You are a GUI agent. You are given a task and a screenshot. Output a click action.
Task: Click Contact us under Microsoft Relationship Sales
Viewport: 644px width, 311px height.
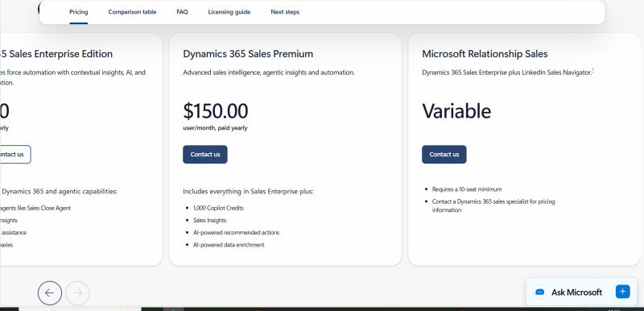point(444,155)
